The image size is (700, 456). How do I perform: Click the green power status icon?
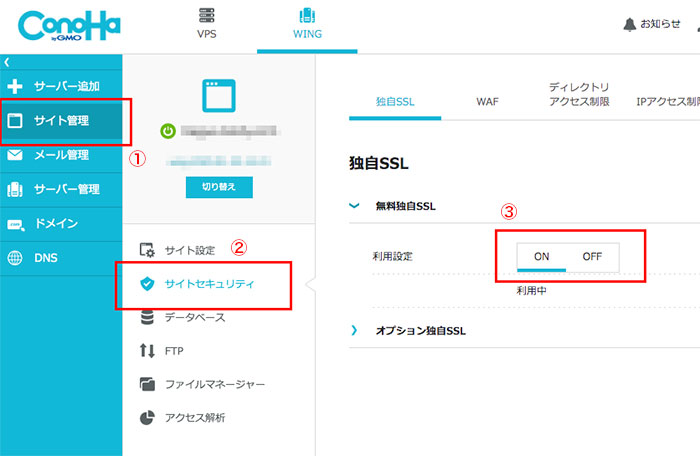click(168, 131)
